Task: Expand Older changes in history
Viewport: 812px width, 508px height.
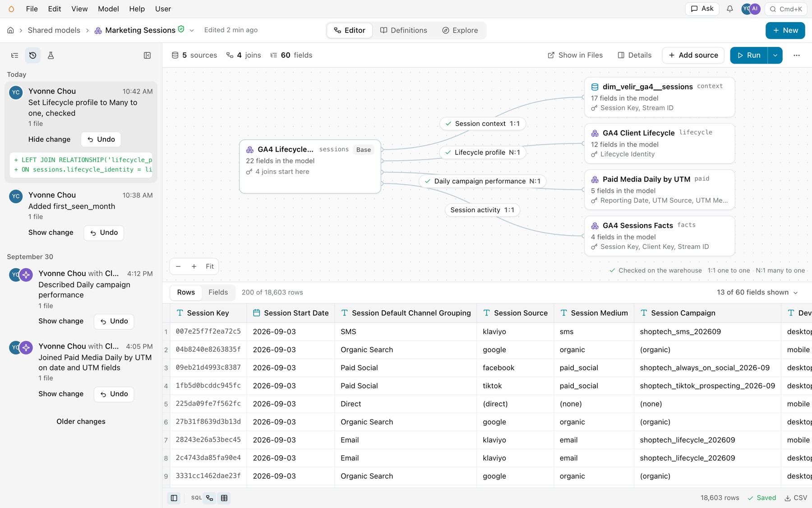Action: [81, 421]
